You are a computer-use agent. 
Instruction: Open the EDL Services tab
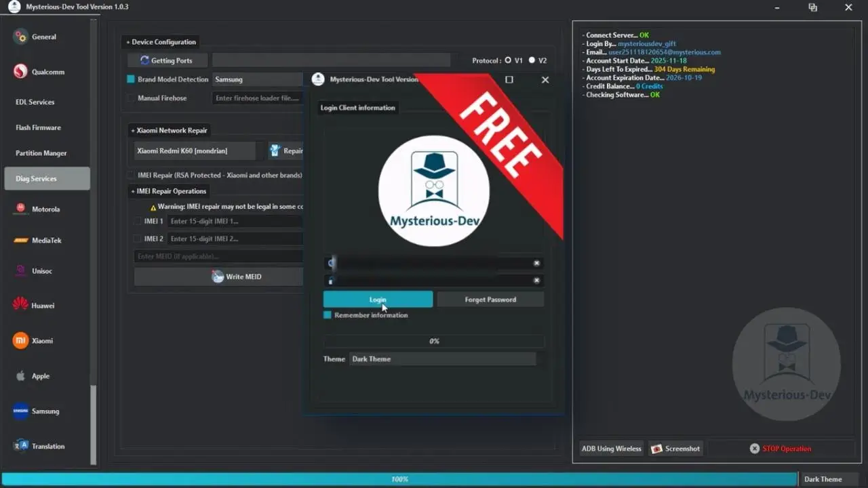[35, 102]
